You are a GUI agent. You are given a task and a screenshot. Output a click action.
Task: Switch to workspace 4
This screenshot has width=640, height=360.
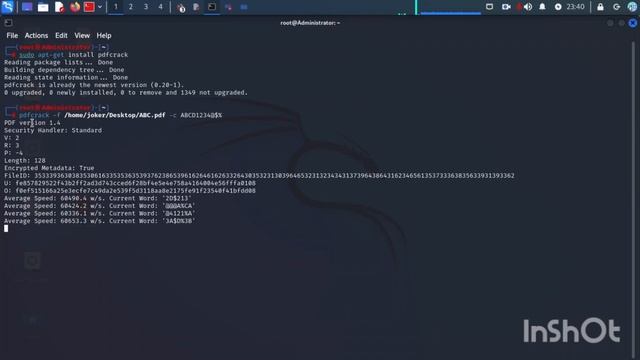coord(160,7)
